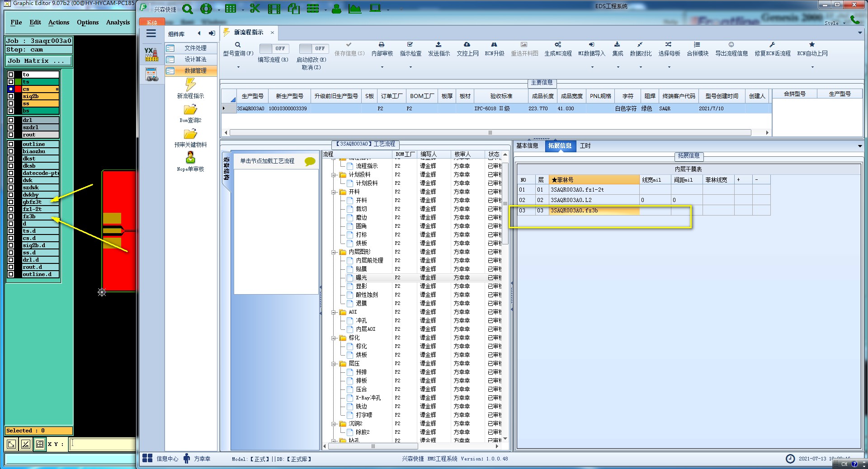Click 文控上网 cloud upload button

tap(467, 49)
